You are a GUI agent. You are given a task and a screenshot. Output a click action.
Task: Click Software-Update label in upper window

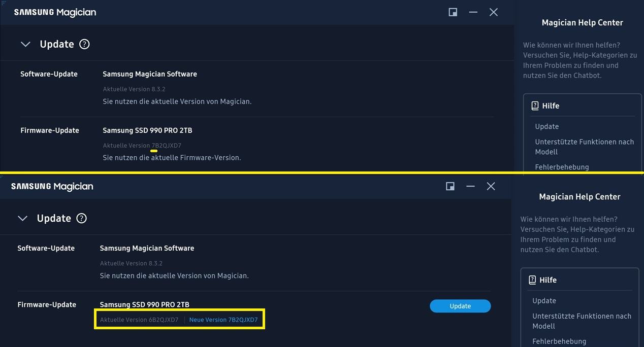pos(49,74)
